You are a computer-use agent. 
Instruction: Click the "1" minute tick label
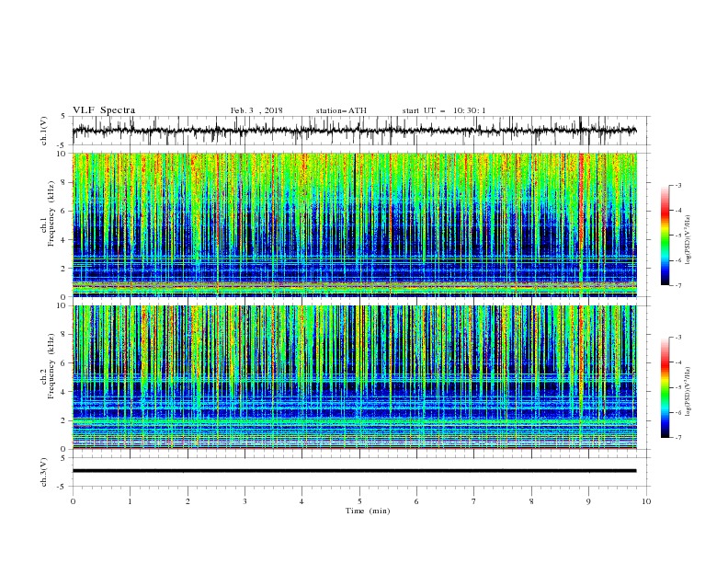[130, 501]
